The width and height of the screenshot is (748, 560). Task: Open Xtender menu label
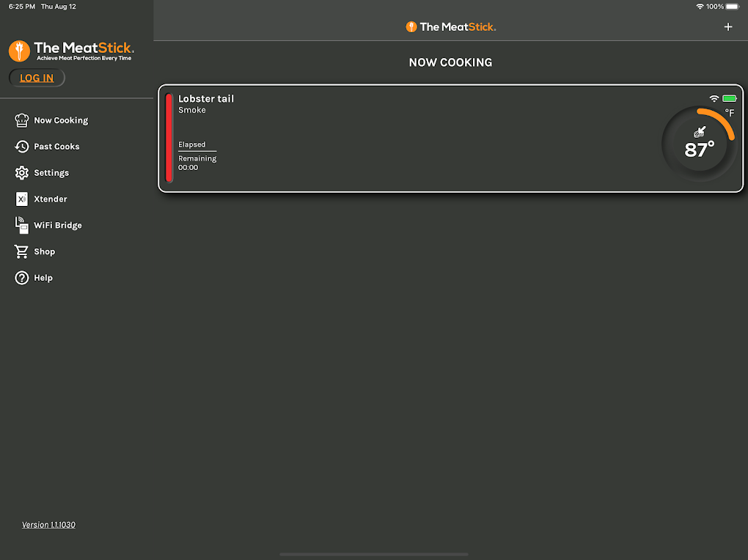51,199
